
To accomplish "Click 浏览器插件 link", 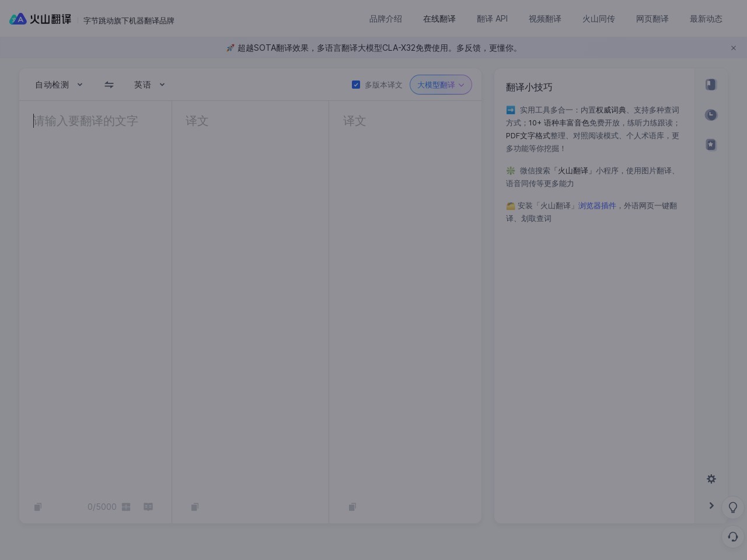I will (597, 206).
